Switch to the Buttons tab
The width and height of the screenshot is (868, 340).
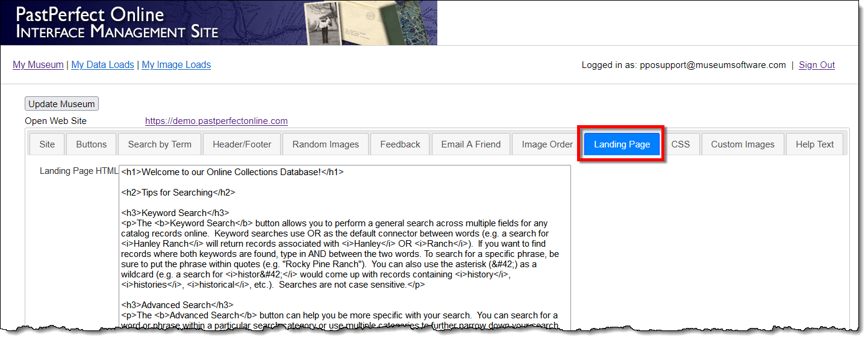pyautogui.click(x=92, y=144)
